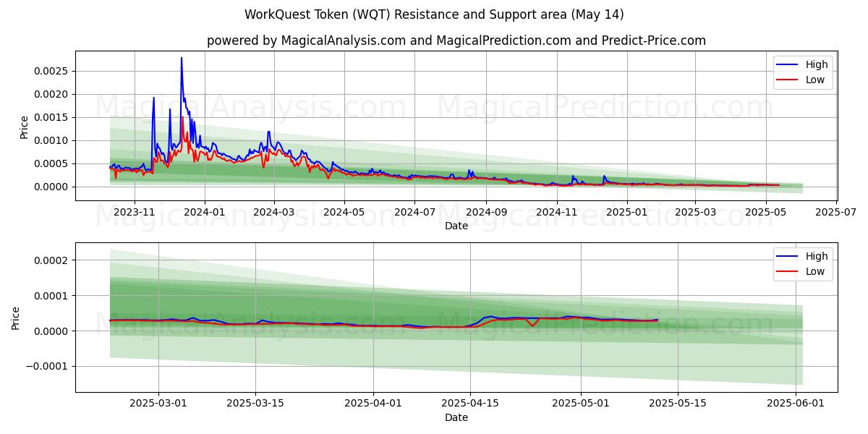Screen dimensions: 868x434
Task: Click the 'Price' axis label beside lower chart
Action: (16, 318)
